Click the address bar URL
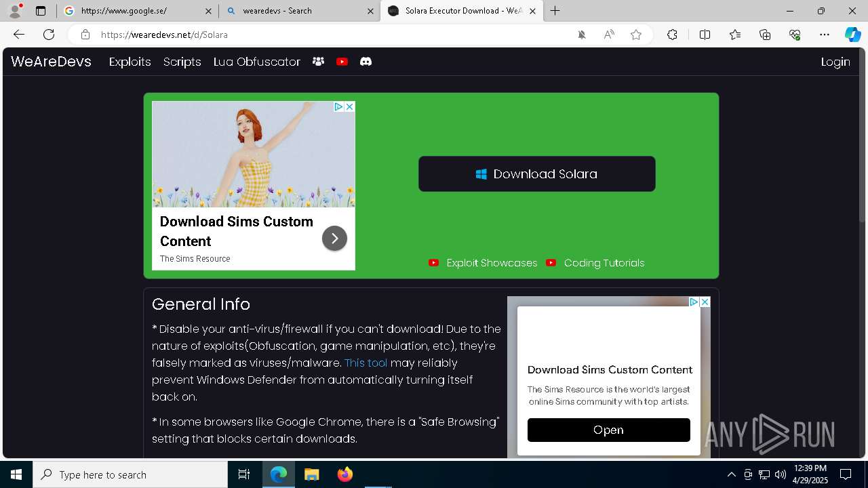 tap(164, 35)
